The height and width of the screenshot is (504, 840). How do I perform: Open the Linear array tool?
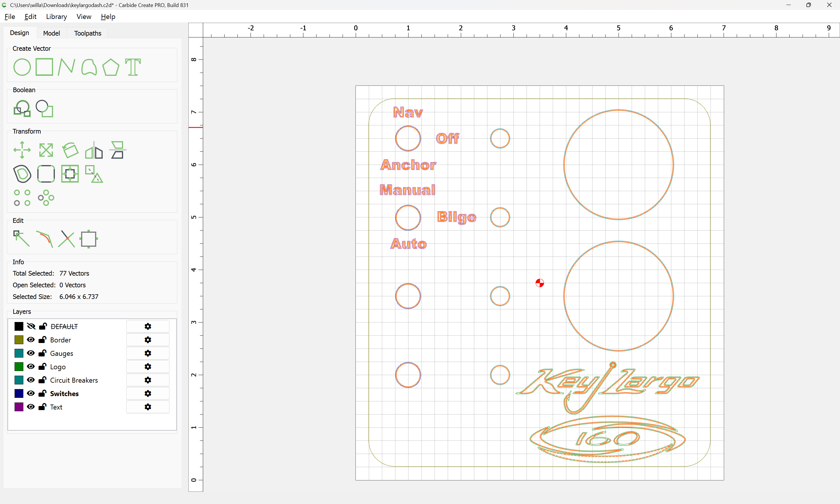pyautogui.click(x=22, y=198)
